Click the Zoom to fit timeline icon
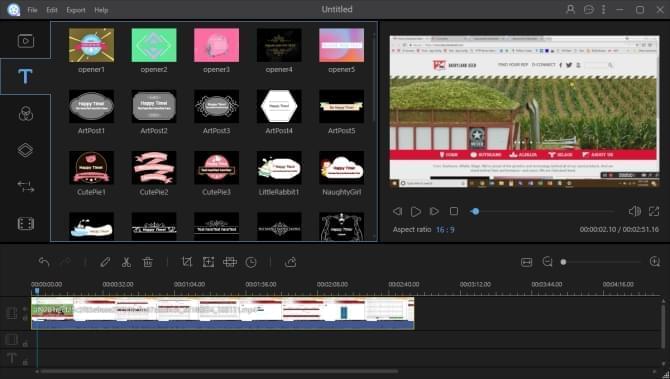670x379 pixels. (526, 262)
